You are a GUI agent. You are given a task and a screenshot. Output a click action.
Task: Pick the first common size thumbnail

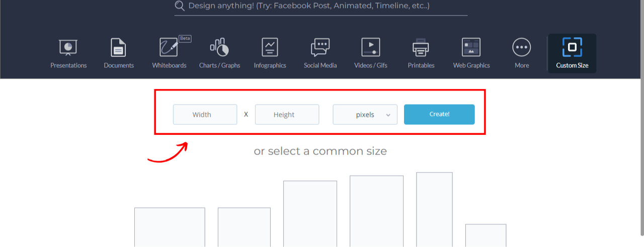(x=170, y=226)
